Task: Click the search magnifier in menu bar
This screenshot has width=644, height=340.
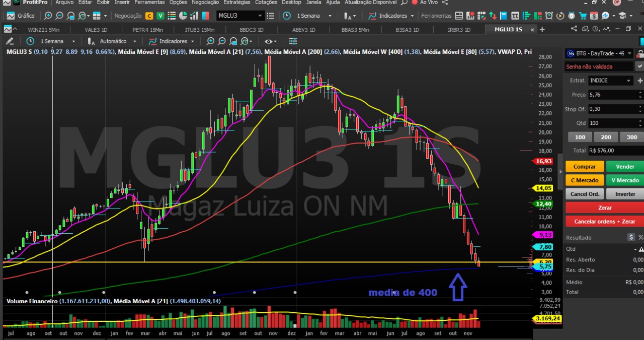Action: click(404, 3)
